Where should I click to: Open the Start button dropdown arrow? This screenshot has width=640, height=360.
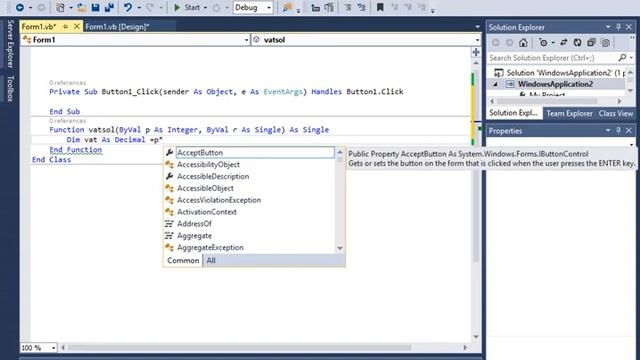(x=205, y=8)
